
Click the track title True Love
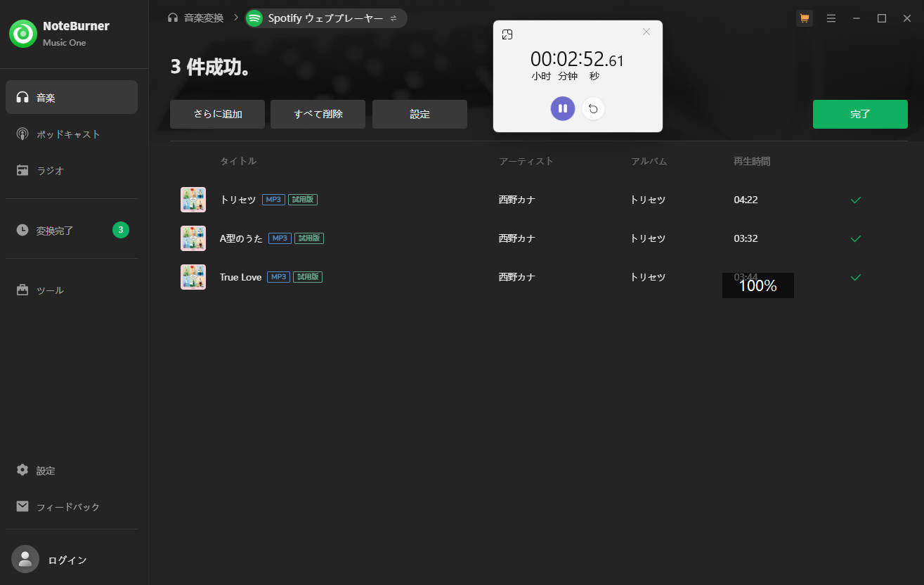[x=240, y=277]
